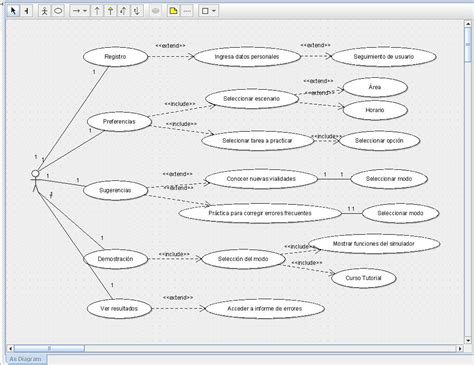Click the extend label above Ver resultados arrow
The height and width of the screenshot is (365, 474).
point(178,298)
